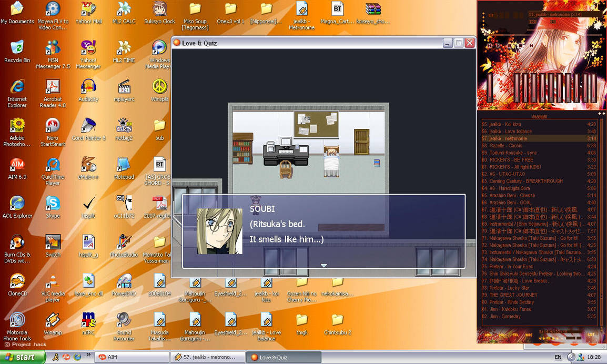Launch the Skype desktop shortcut
The height and width of the screenshot is (364, 607).
53,207
